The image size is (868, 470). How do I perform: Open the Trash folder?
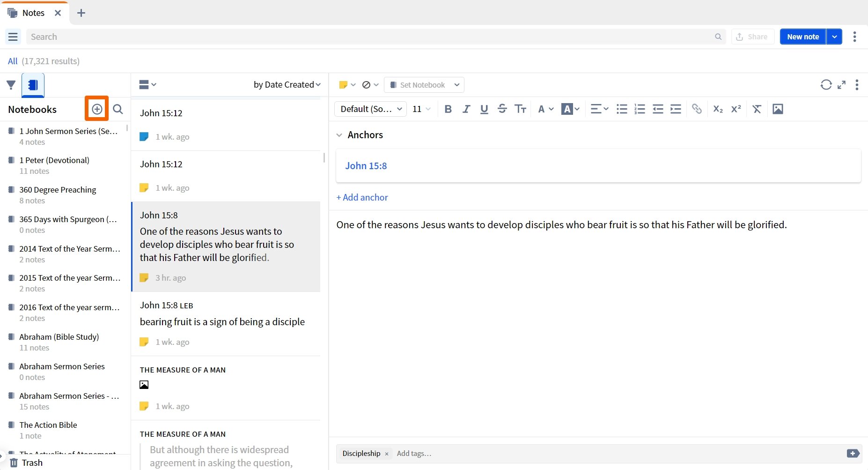click(x=26, y=463)
